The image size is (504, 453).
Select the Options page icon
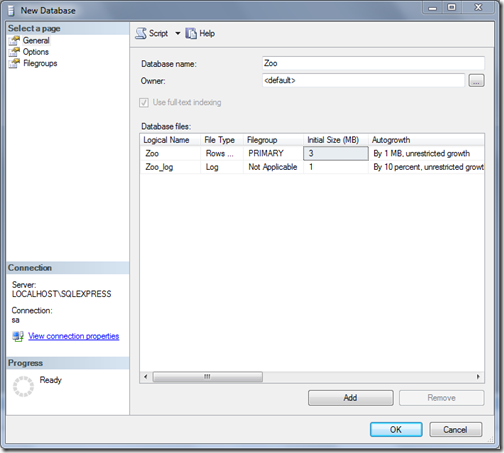pyautogui.click(x=14, y=52)
